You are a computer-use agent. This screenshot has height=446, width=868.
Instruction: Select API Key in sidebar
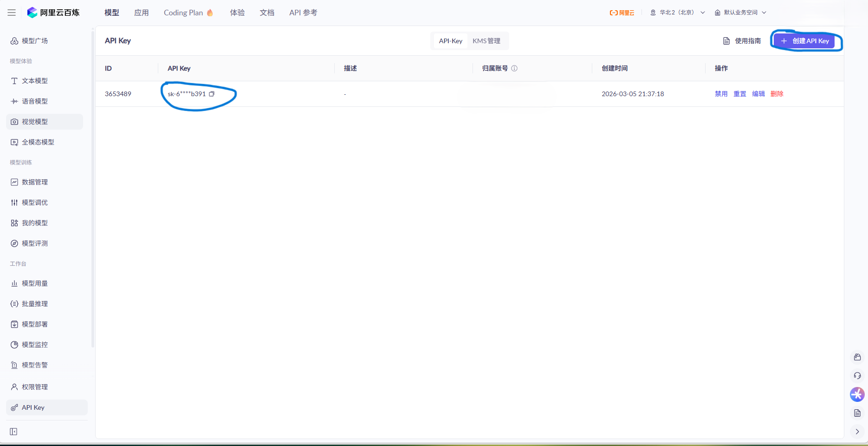46,407
